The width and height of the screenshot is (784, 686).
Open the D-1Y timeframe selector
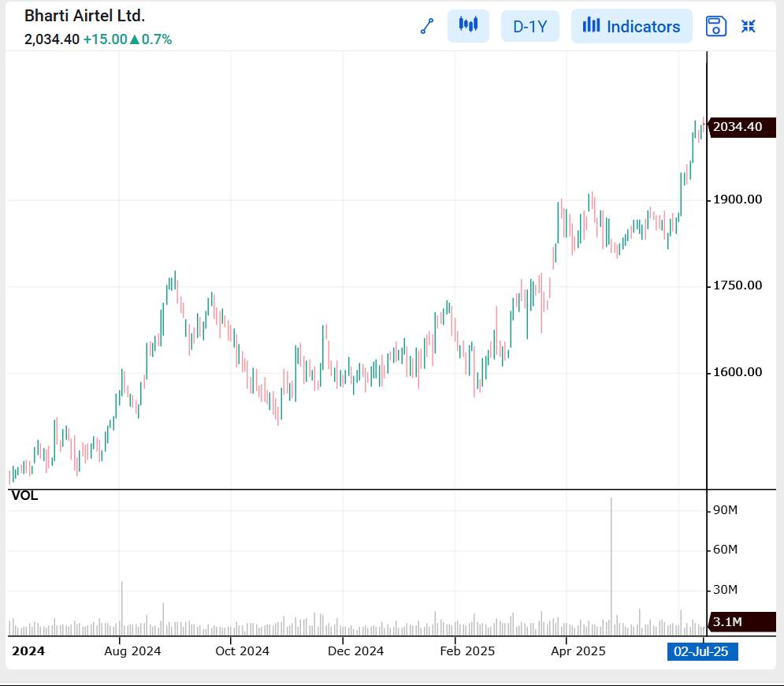pos(530,26)
